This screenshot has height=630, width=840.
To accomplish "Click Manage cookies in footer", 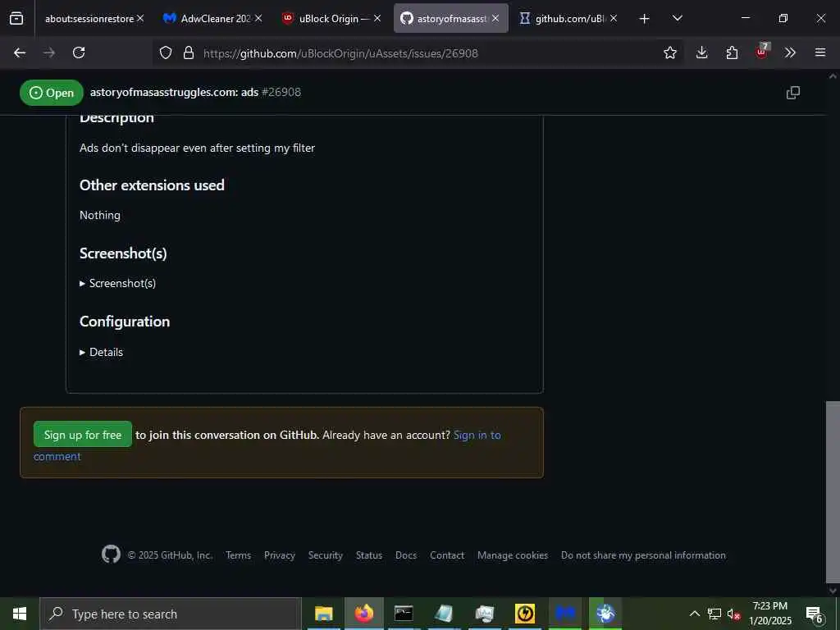I will click(513, 555).
